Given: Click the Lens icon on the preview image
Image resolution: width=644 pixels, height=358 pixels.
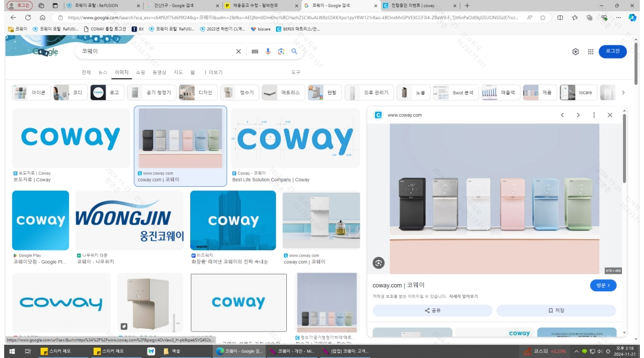Looking at the screenshot, I should click(378, 263).
